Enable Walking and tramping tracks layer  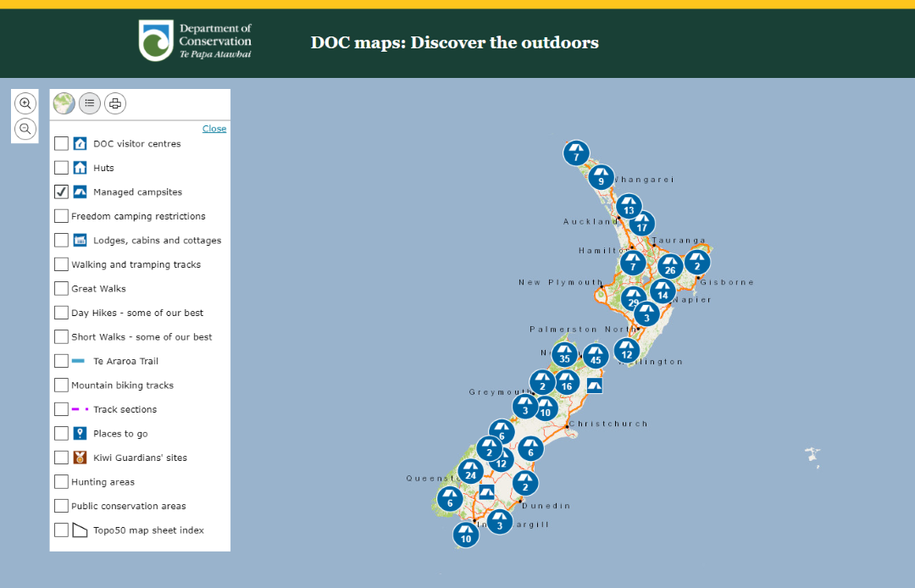[61, 264]
